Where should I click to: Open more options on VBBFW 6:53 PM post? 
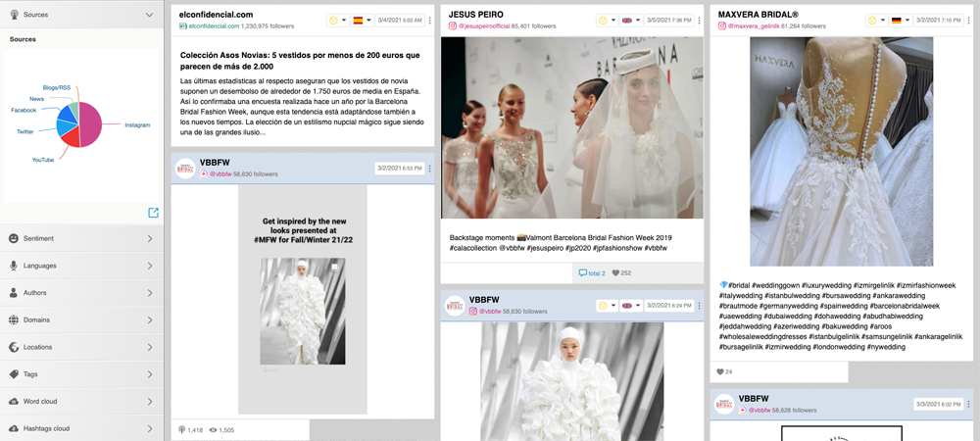coord(429,168)
